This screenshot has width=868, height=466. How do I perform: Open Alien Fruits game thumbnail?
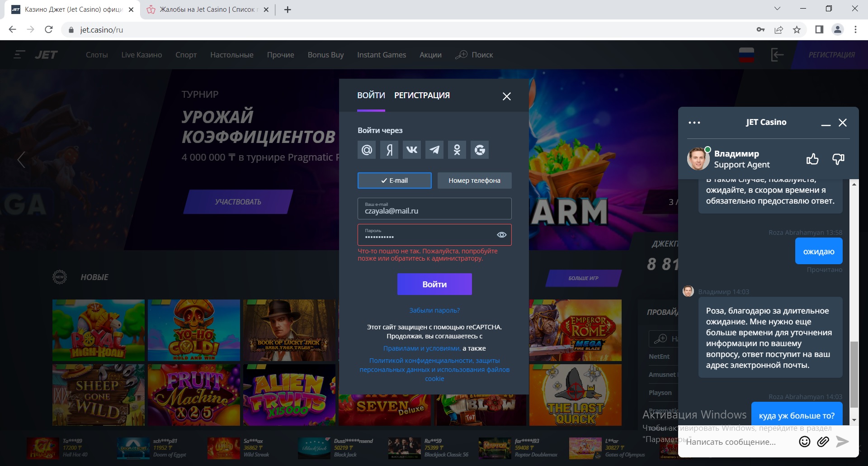pos(289,395)
